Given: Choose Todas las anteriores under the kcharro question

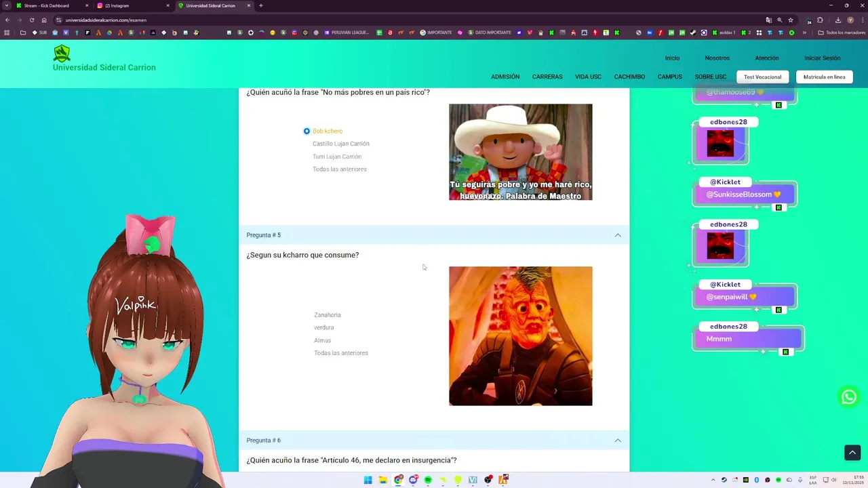Looking at the screenshot, I should pos(340,353).
